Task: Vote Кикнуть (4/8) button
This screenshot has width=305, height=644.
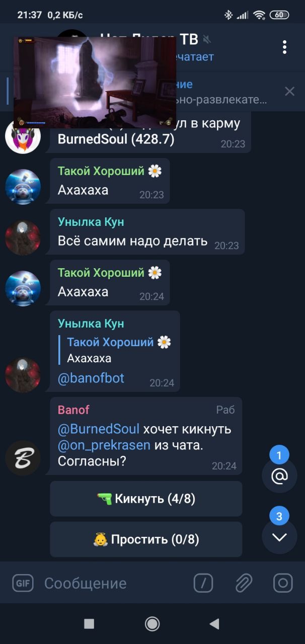Action: (x=146, y=499)
